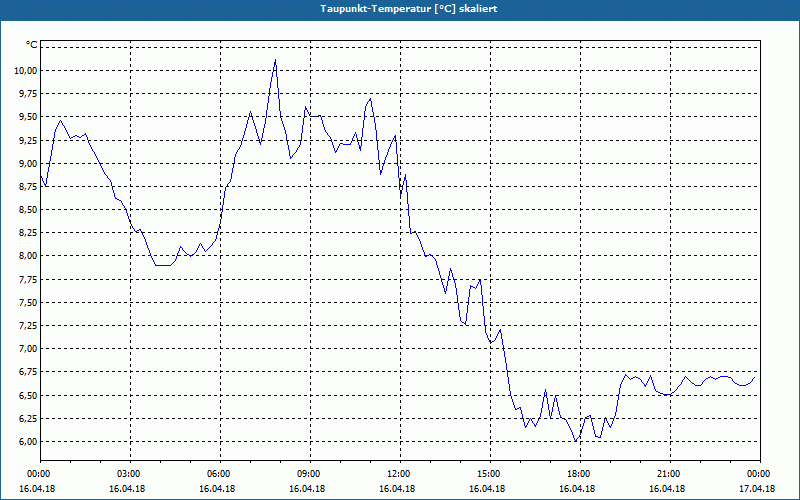Select the 8,50 y-axis label
Viewport: 800px width, 500px height.
tap(29, 210)
